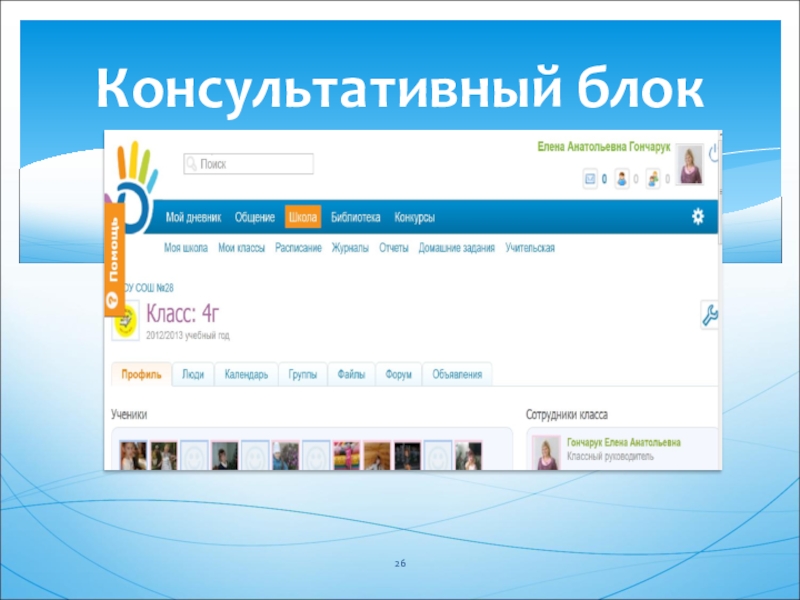800x600 pixels.
Task: Open Отчеты submenu link
Action: pos(393,248)
